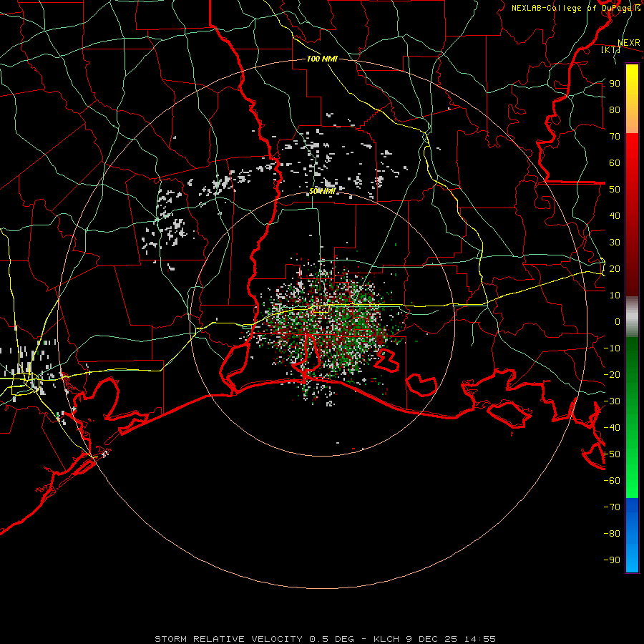Click the -70 value on the velocity scale
This screenshot has width=644, height=644.
coord(612,507)
